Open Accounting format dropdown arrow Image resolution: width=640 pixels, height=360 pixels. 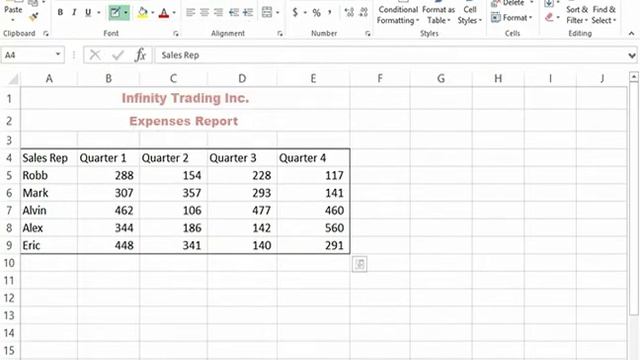coord(304,13)
